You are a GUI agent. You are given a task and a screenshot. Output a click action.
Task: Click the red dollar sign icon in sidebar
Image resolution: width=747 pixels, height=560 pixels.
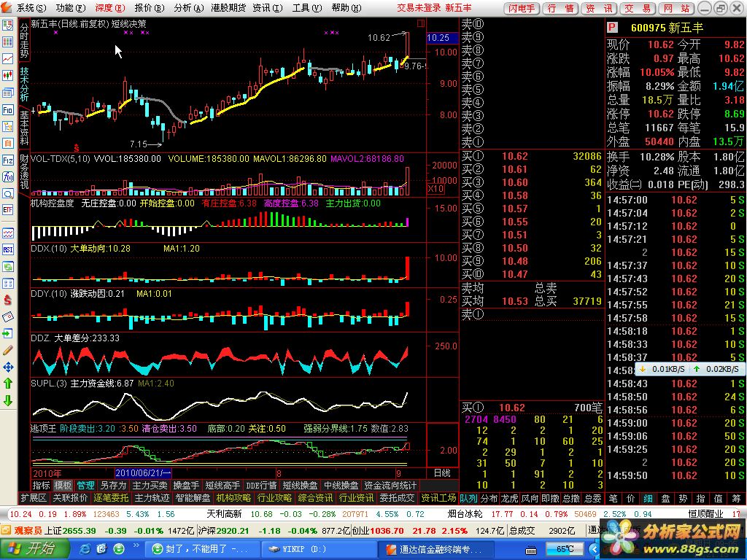pos(7,300)
